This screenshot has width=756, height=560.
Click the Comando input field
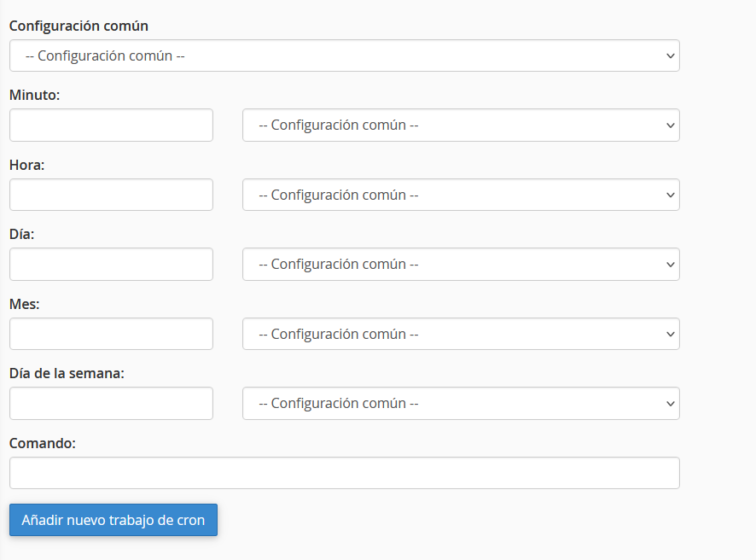click(x=344, y=473)
